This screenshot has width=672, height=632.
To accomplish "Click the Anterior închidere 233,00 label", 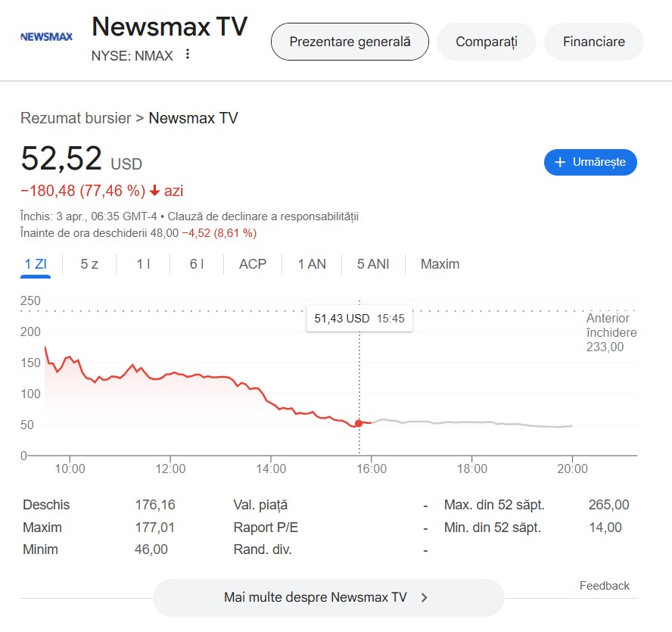I will [611, 332].
